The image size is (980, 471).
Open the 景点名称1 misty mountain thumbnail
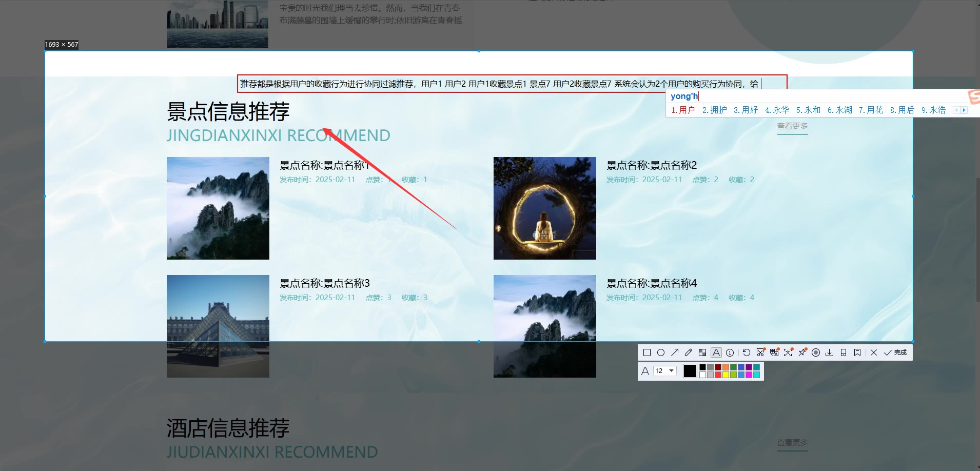tap(218, 208)
